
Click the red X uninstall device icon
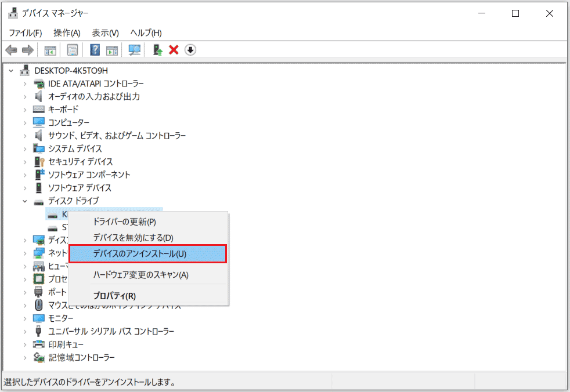(174, 50)
